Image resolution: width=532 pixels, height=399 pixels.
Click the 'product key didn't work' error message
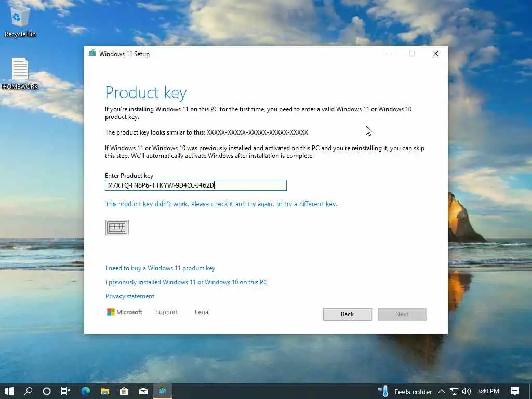[x=221, y=204]
